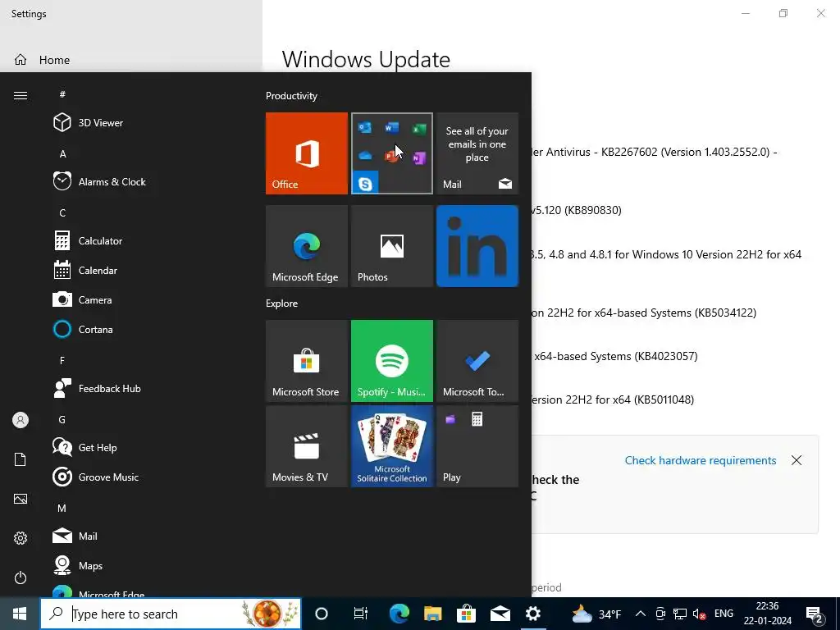Click the Meet Now tray icon
The width and height of the screenshot is (840, 630).
tap(660, 614)
